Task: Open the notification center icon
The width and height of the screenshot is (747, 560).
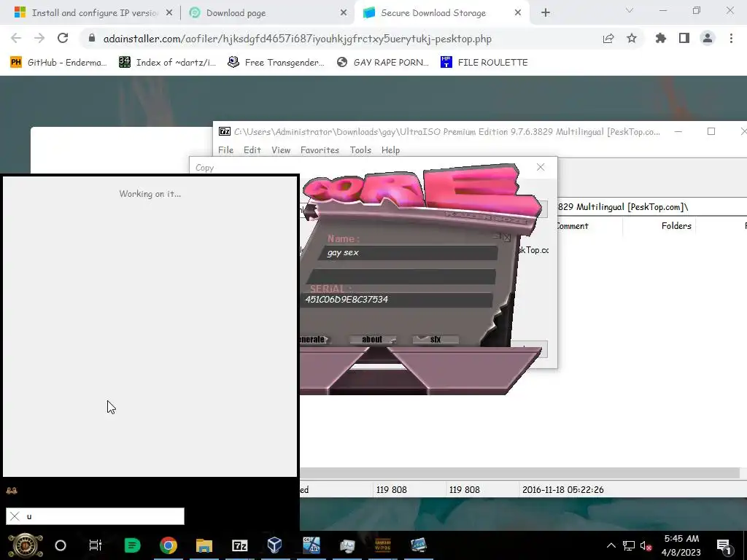Action: [x=724, y=545]
